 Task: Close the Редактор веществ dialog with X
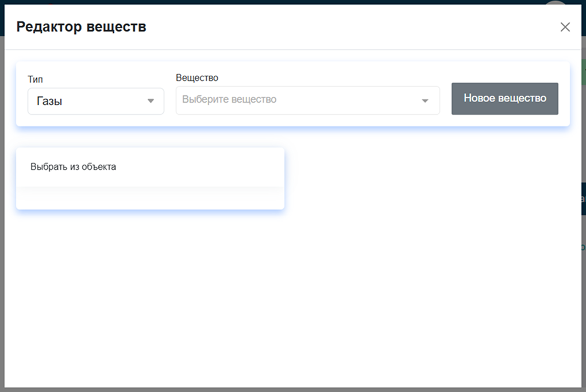coord(565,27)
